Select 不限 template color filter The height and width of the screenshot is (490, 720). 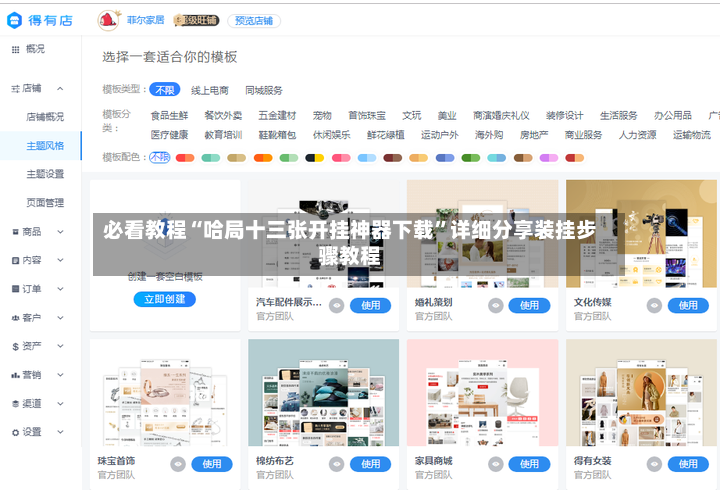click(160, 158)
